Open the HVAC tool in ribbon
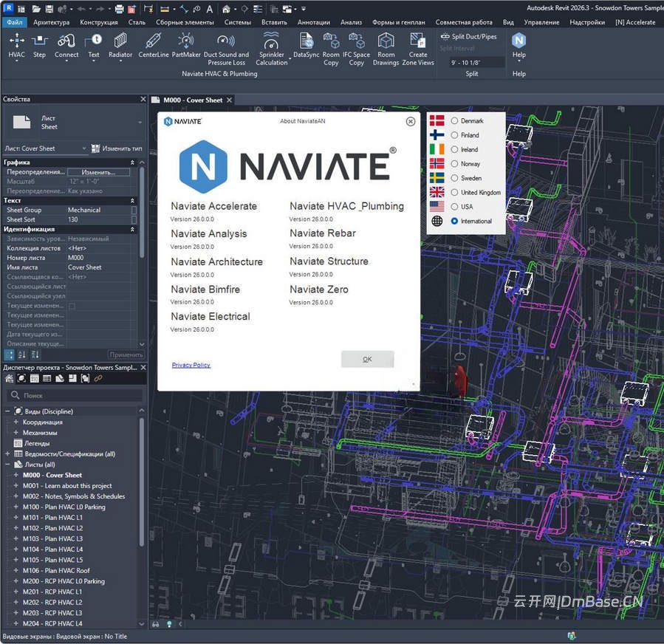Image resolution: width=664 pixels, height=644 pixels. pyautogui.click(x=16, y=46)
